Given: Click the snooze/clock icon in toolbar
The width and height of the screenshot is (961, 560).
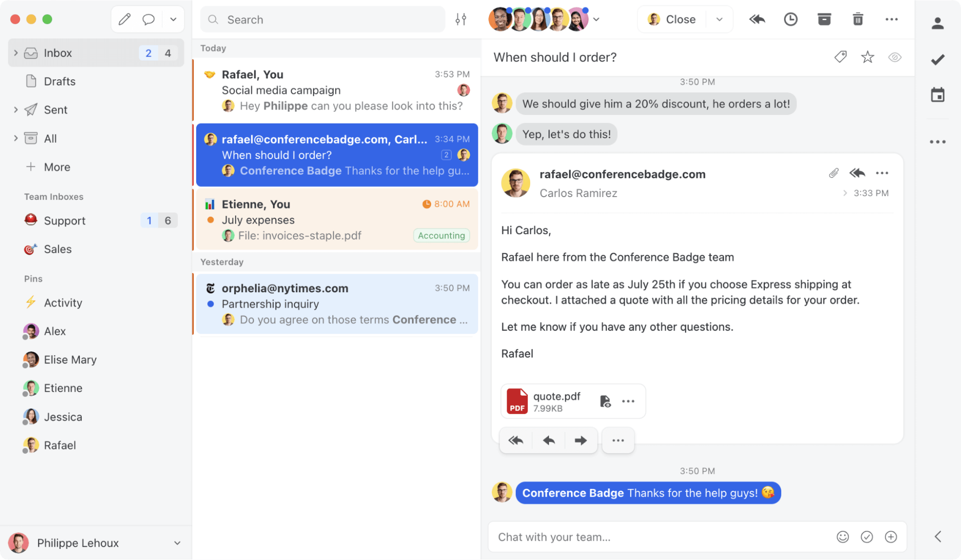Looking at the screenshot, I should (x=791, y=19).
